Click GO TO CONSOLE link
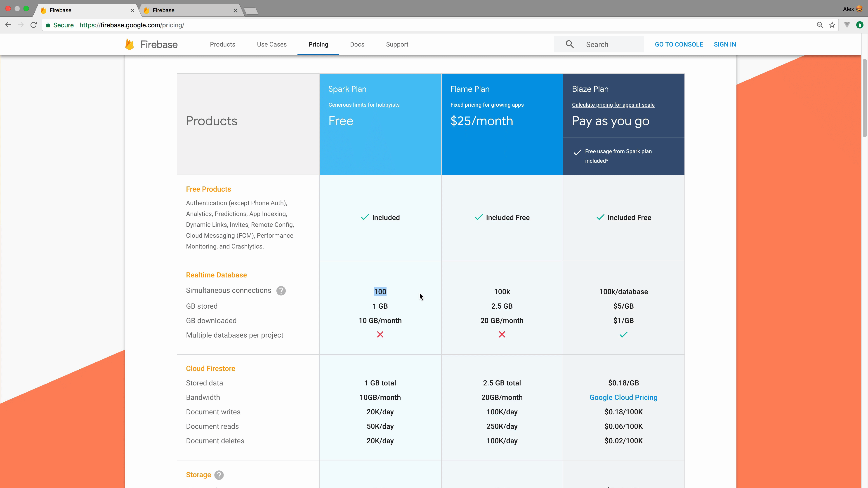868x488 pixels. click(679, 45)
